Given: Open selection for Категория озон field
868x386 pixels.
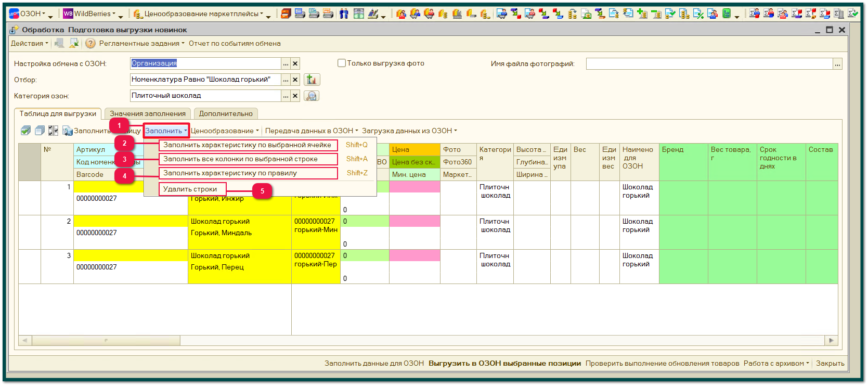Looking at the screenshot, I should [286, 96].
